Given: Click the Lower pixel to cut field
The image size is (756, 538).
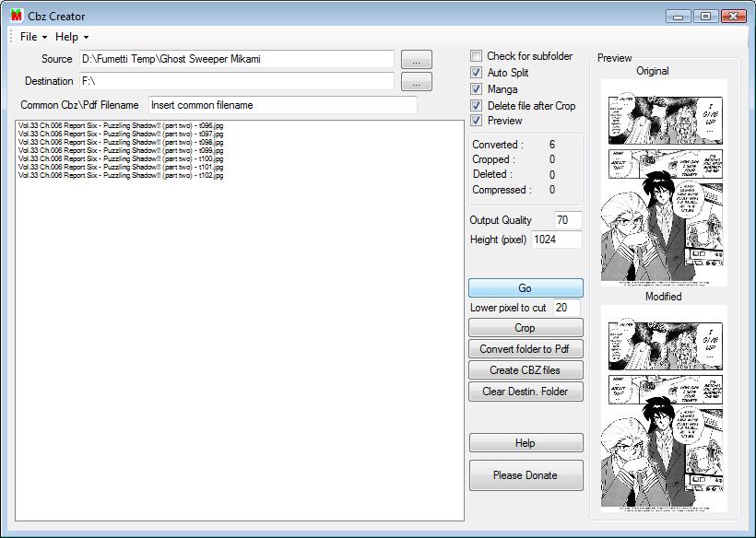Looking at the screenshot, I should coord(566,308).
